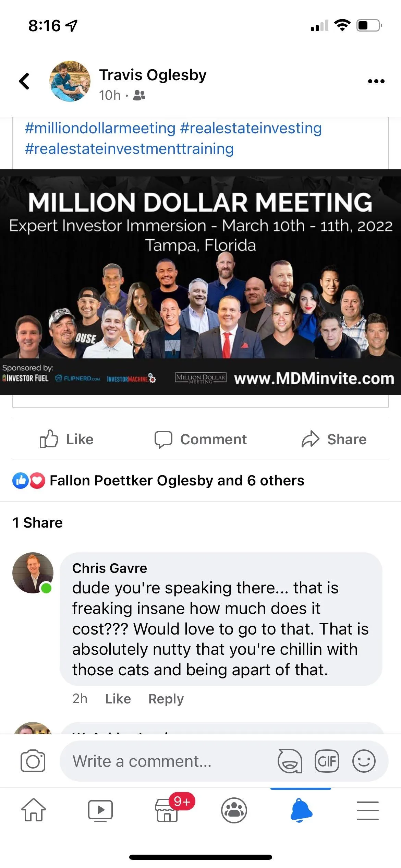Like the post with thumbs-up icon
Image resolution: width=401 pixels, height=868 pixels.
pyautogui.click(x=66, y=439)
